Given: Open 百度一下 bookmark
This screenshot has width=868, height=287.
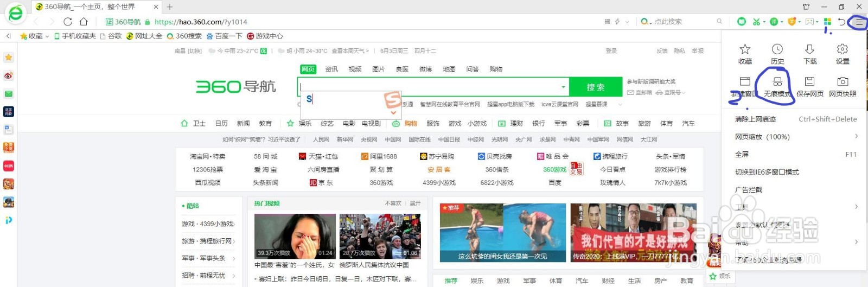Looking at the screenshot, I should (224, 36).
